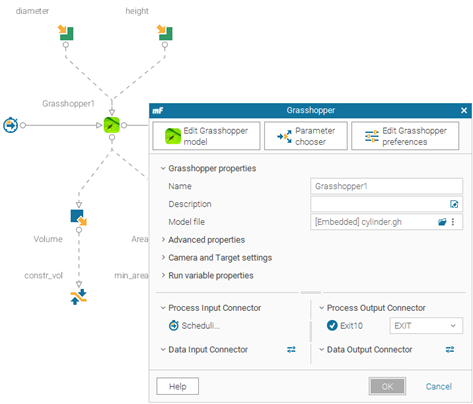Image resolution: width=473 pixels, height=404 pixels.
Task: Open the Parameter chooser
Action: pos(306,136)
